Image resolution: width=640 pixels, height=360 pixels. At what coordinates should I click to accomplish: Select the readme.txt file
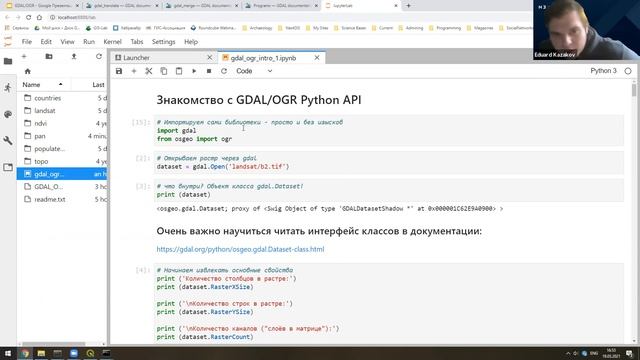[62, 199]
